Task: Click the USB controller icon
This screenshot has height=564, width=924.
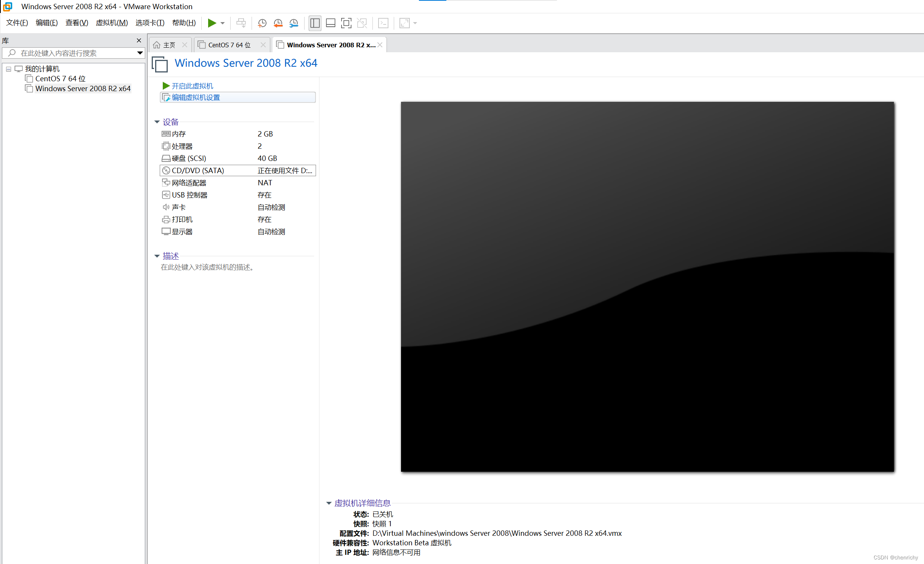Action: 166,195
